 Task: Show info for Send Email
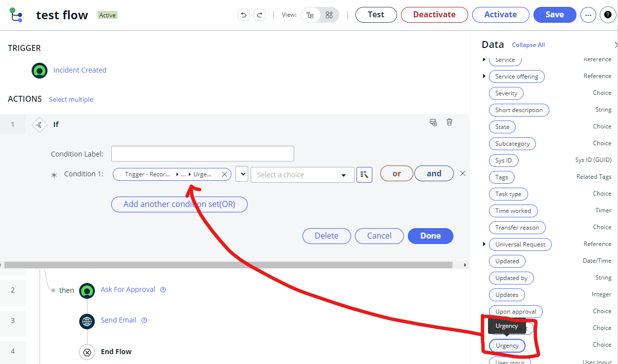pos(144,321)
